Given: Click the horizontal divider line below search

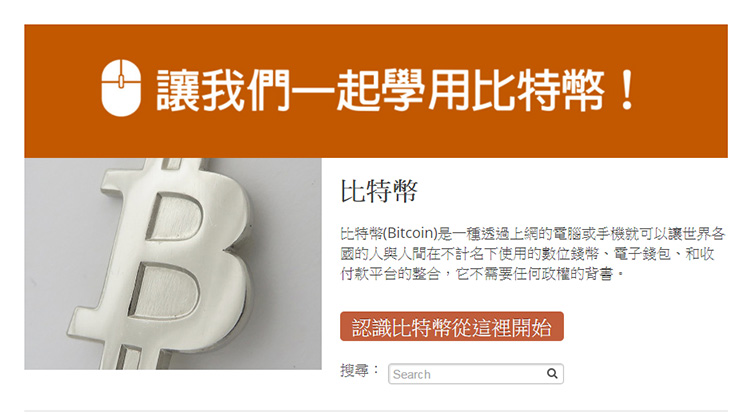Looking at the screenshot, I should [x=376, y=411].
